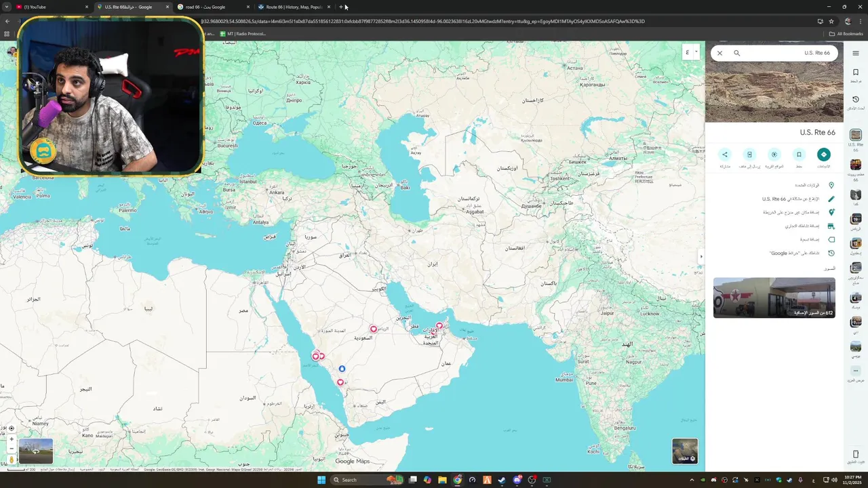The width and height of the screenshot is (868, 488).
Task: Click the Add a missing place row
Action: coord(774,212)
